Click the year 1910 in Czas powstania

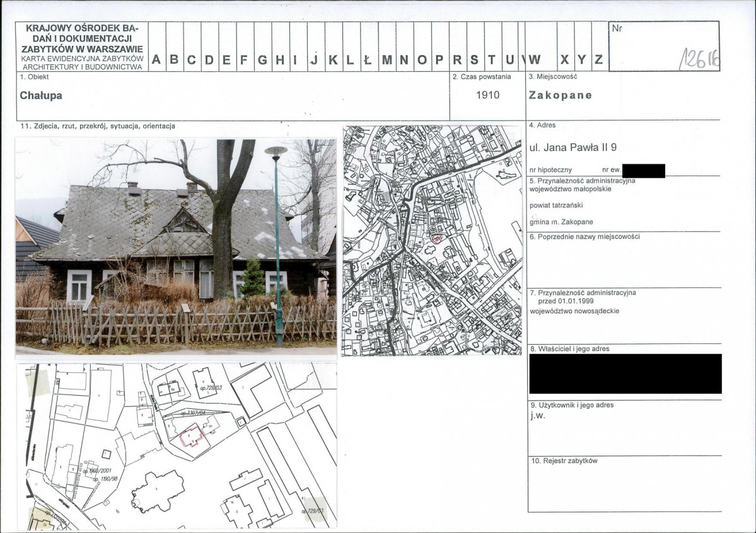pyautogui.click(x=487, y=95)
